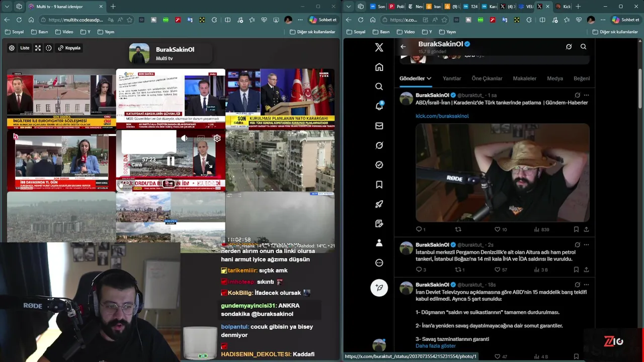Viewport: 644px width, 362px height.
Task: Open Grok icon in X sidebar
Action: click(379, 145)
